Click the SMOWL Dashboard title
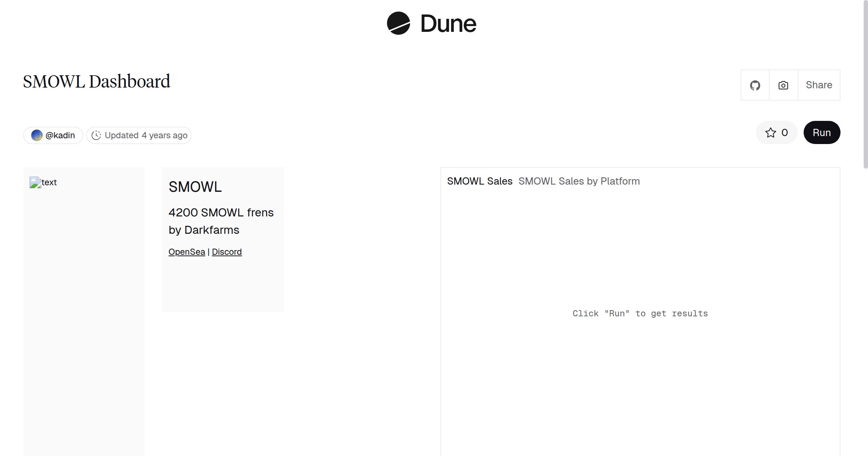The height and width of the screenshot is (456, 868). 97,81
